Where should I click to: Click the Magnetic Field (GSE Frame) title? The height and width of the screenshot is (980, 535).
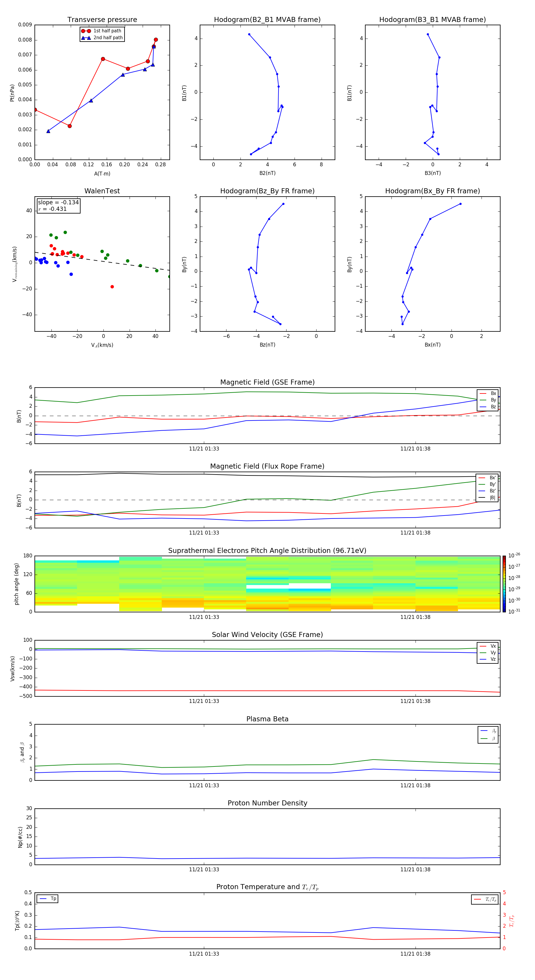click(x=267, y=382)
